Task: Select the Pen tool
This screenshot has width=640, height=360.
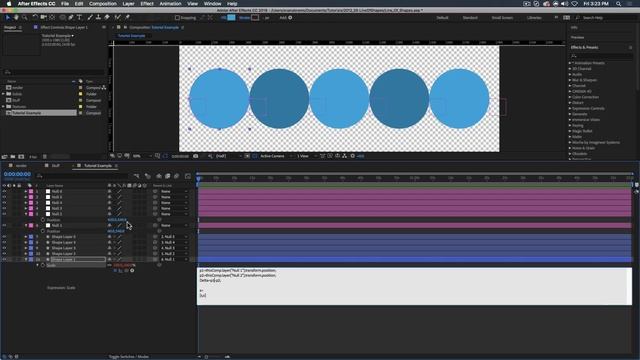Action: coord(71,18)
